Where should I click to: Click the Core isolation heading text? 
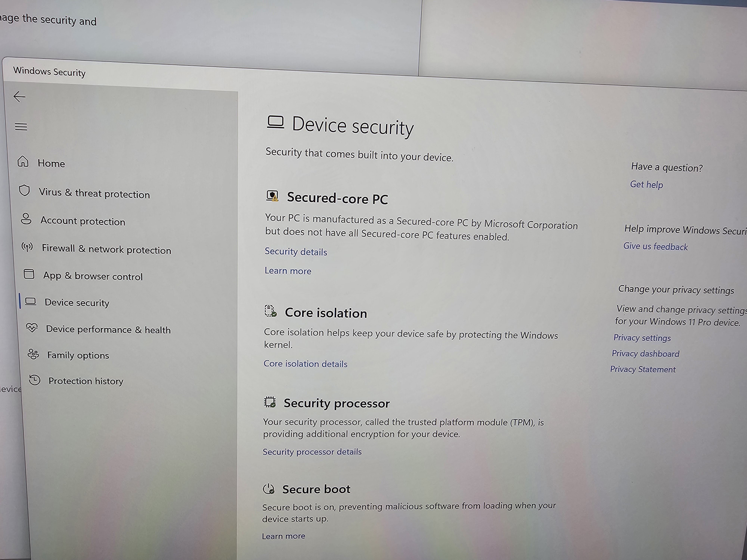tap(326, 313)
